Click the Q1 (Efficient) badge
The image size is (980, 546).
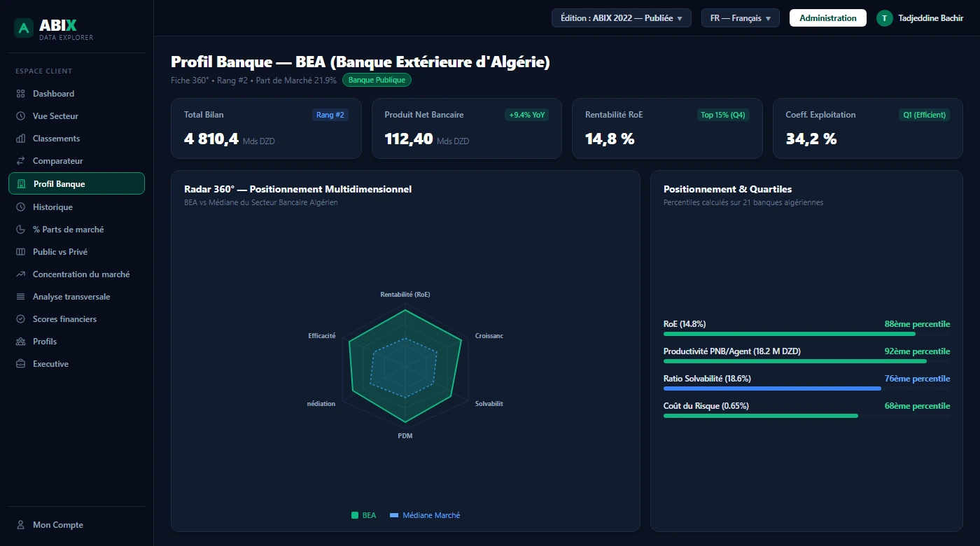point(924,115)
